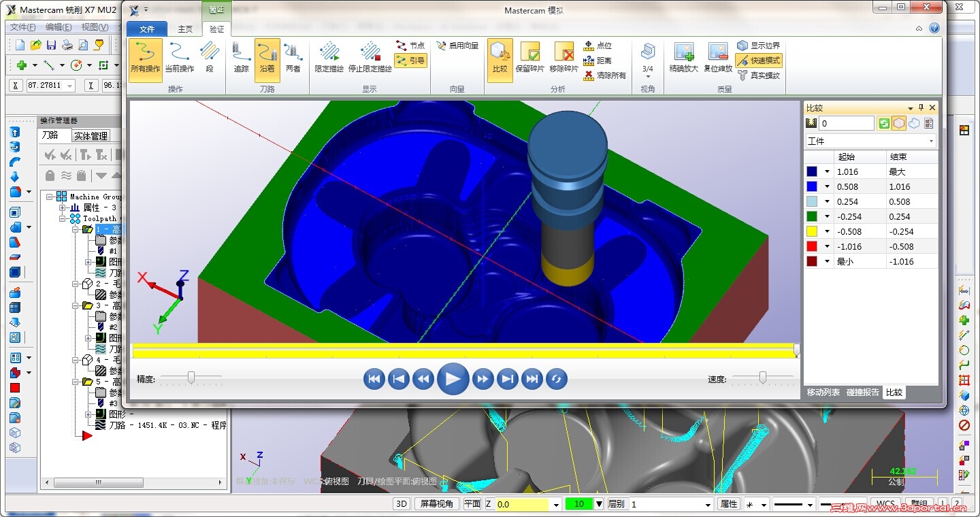Toggle 显示边界 (show boundaries)
The width and height of the screenshot is (980, 517).
click(758, 46)
